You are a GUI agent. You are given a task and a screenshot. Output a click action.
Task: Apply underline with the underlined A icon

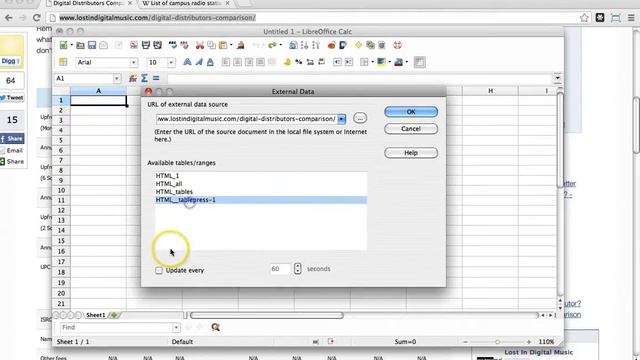pos(210,62)
